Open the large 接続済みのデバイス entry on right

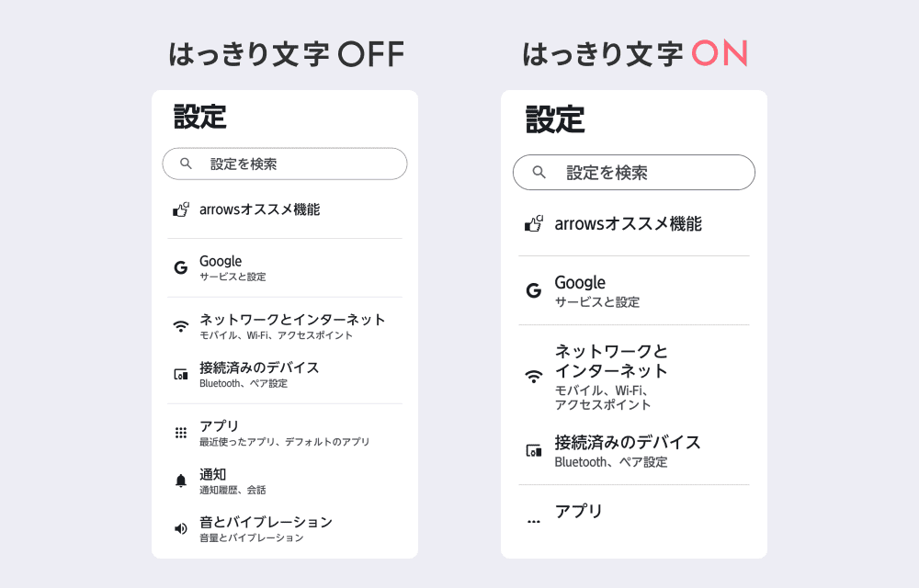click(x=634, y=450)
